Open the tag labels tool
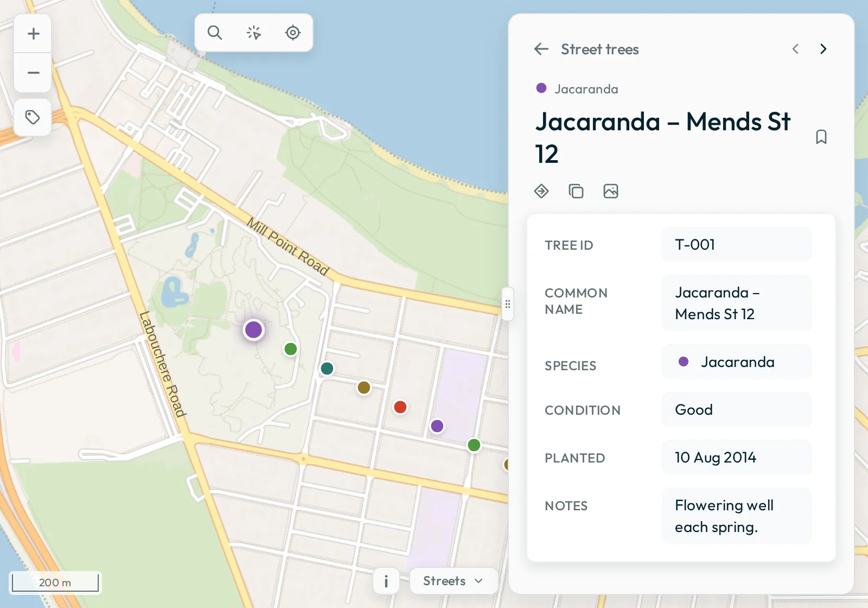The image size is (868, 608). click(x=33, y=117)
